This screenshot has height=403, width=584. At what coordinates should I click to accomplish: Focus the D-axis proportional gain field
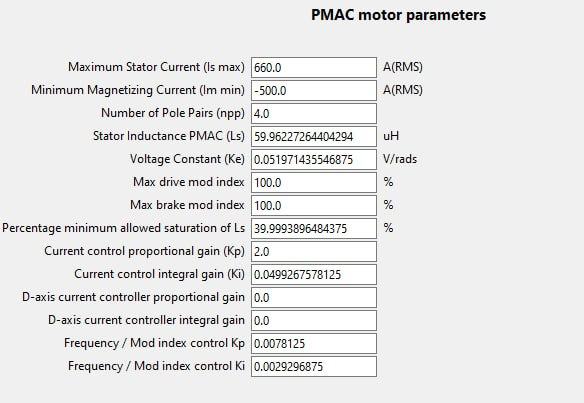[314, 298]
